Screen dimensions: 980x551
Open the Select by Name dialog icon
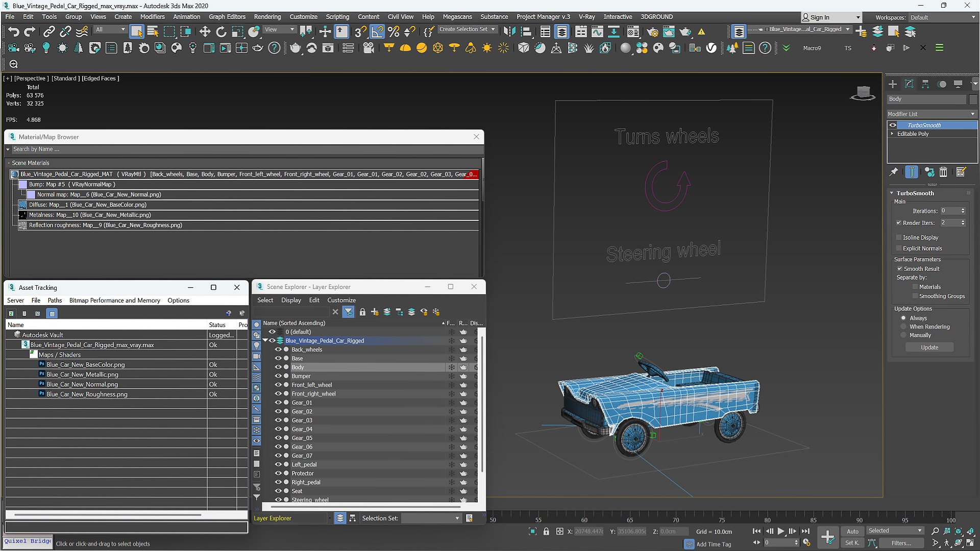pos(153,32)
